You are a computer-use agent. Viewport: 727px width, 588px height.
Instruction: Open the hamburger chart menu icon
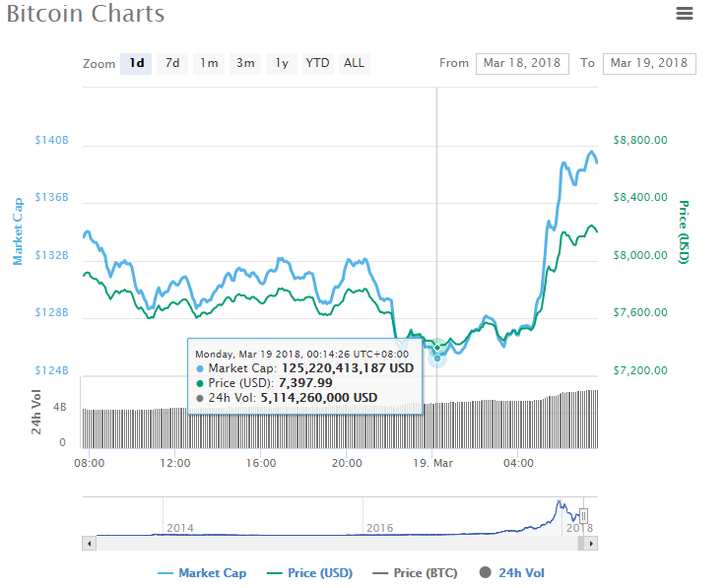685,13
